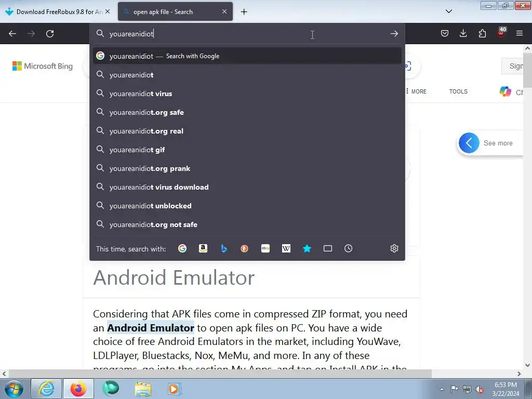532x399 pixels.
Task: Click the horizontal scrollbar thumb
Action: tap(220, 374)
